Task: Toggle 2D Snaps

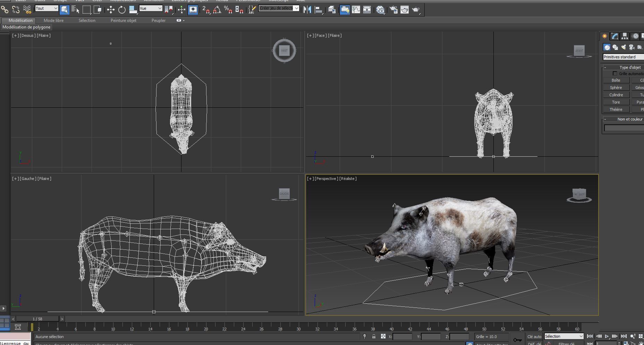Action: (x=206, y=10)
